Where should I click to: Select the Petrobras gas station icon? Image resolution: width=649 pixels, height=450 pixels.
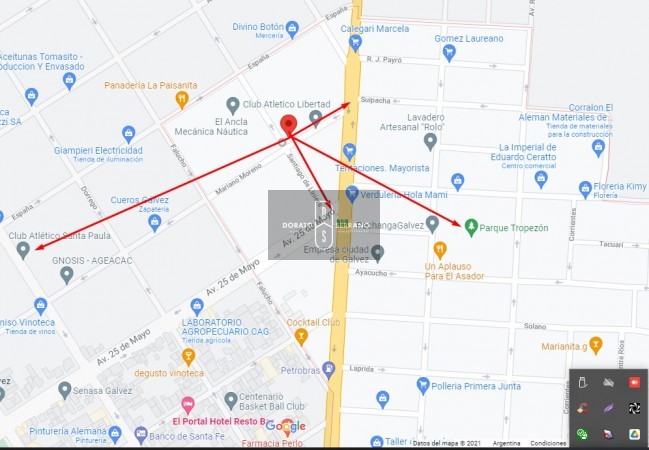point(329,370)
